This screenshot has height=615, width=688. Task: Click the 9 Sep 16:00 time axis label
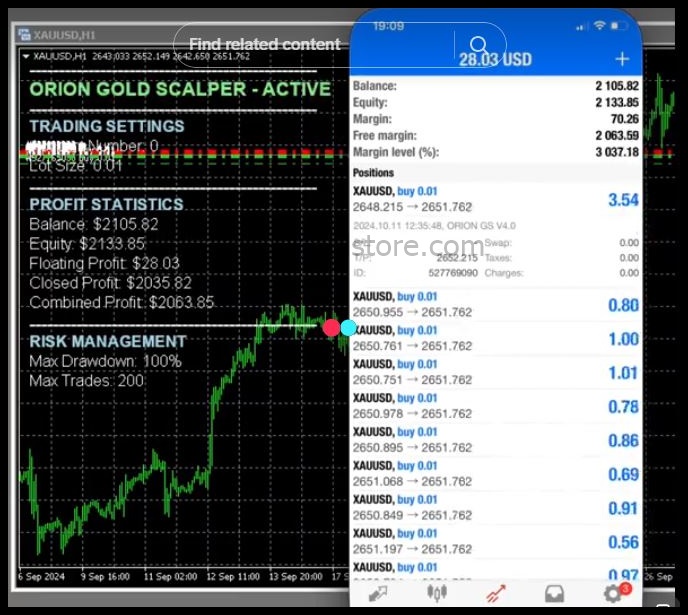(x=105, y=576)
